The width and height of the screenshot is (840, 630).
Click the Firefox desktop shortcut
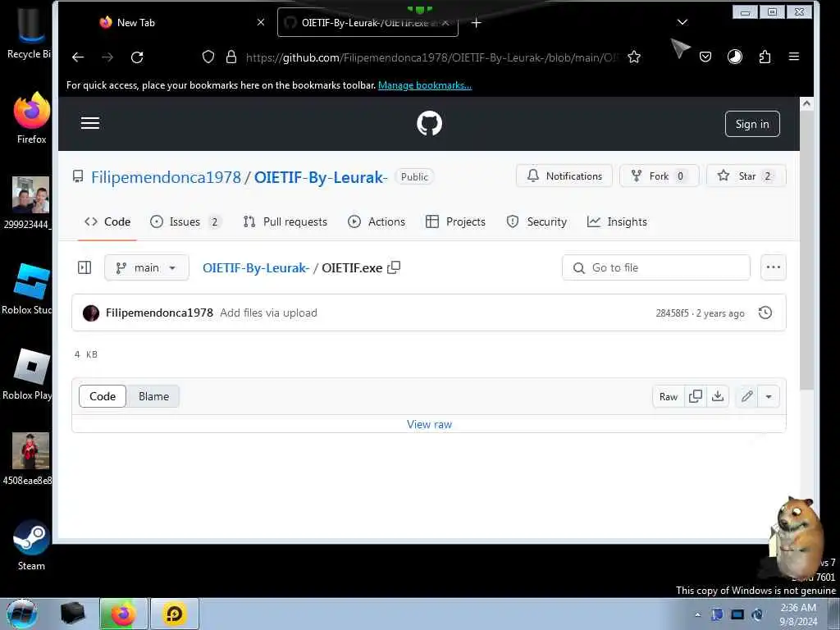tap(31, 118)
